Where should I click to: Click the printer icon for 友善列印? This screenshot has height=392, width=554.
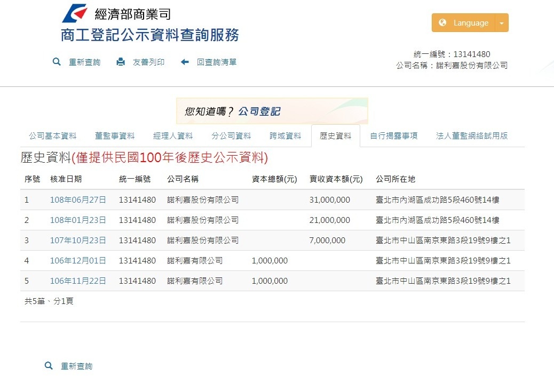tap(121, 62)
